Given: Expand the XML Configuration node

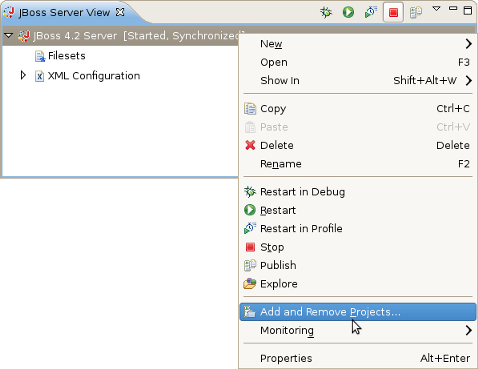Looking at the screenshot, I should (23, 75).
